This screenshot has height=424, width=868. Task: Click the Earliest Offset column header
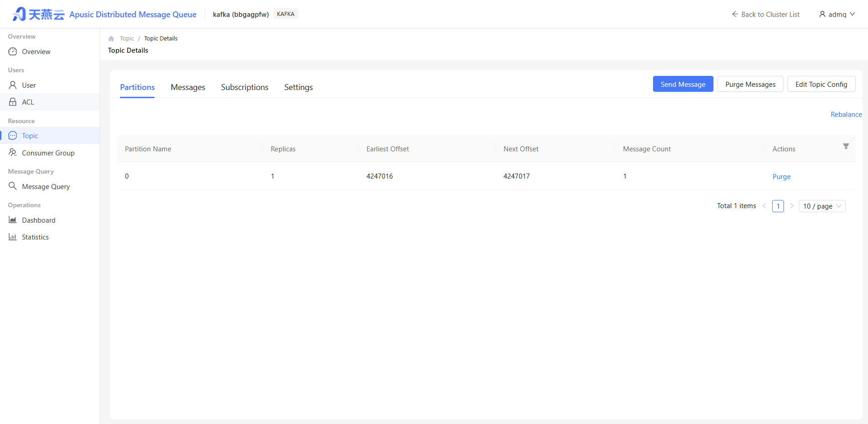coord(388,149)
